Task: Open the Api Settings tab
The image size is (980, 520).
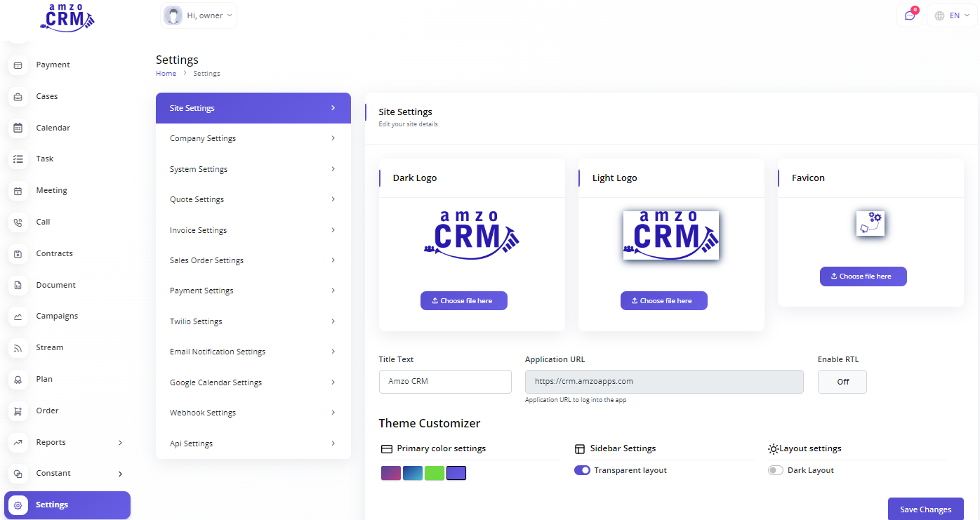Action: [x=253, y=444]
